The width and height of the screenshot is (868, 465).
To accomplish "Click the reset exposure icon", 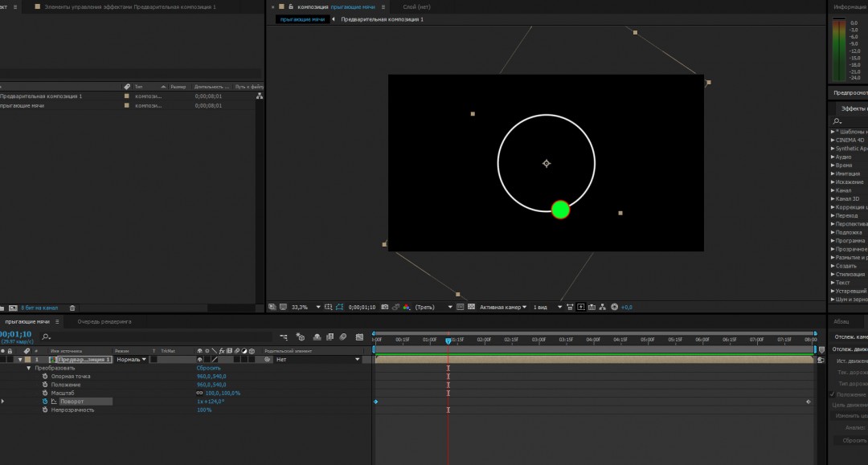I will (614, 307).
